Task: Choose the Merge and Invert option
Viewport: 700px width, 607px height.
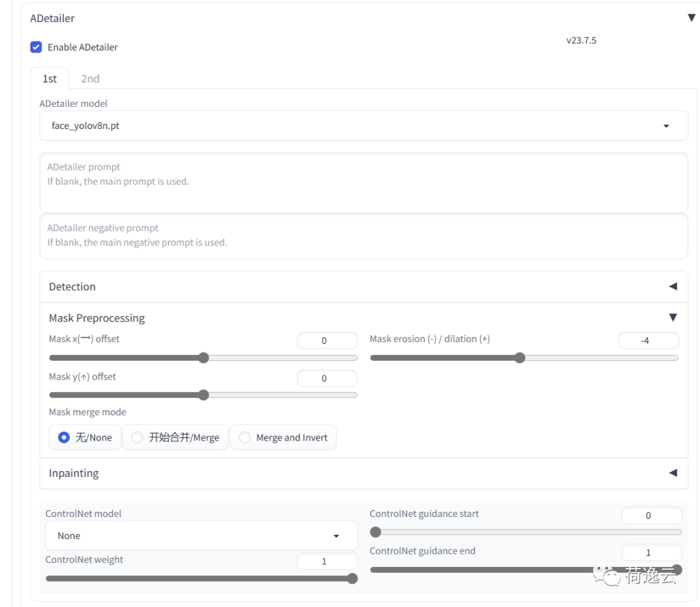Action: pyautogui.click(x=245, y=438)
